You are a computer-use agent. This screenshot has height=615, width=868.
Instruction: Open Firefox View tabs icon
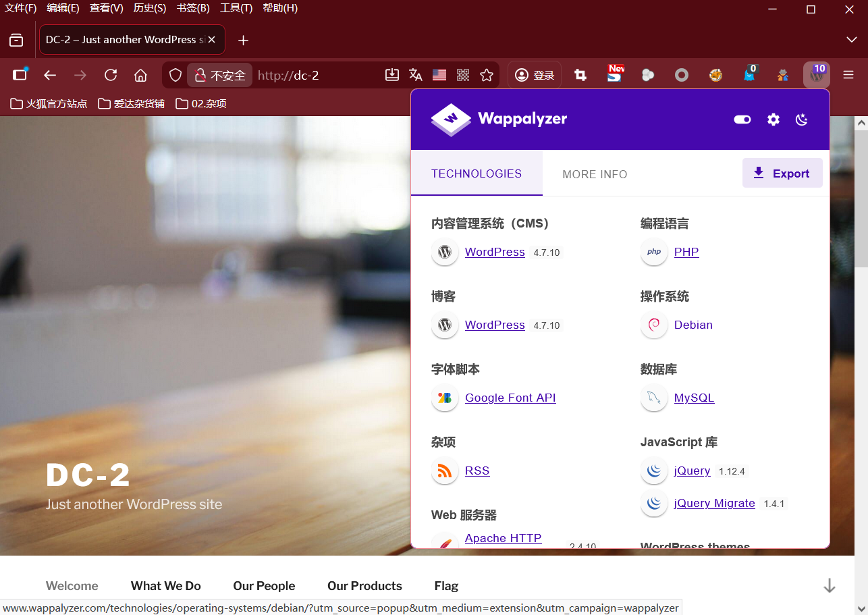click(x=16, y=41)
